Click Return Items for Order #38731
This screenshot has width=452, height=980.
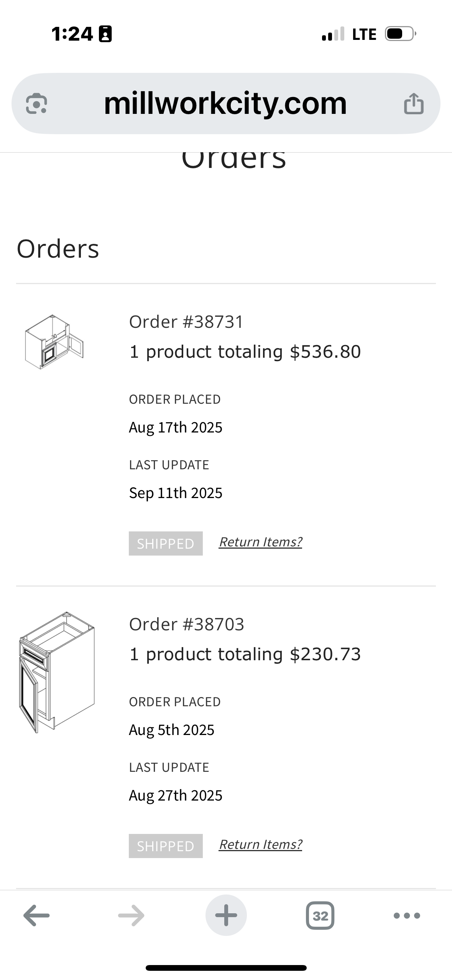click(260, 542)
